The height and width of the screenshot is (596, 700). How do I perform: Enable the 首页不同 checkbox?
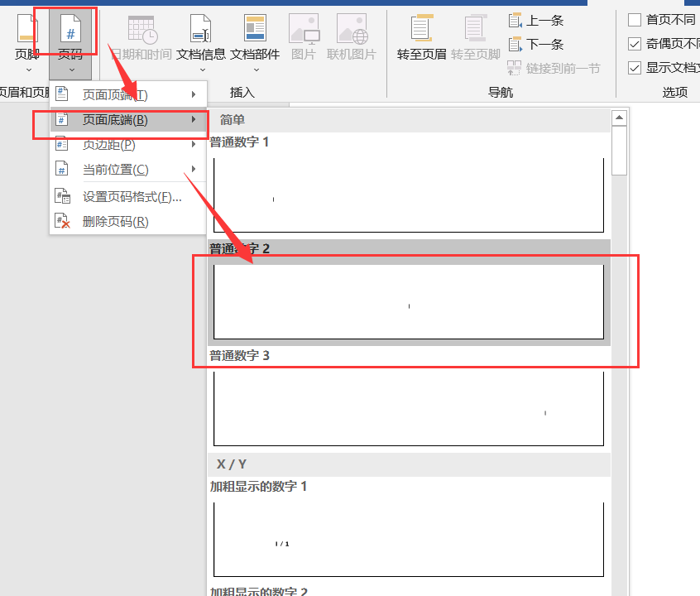tap(635, 19)
